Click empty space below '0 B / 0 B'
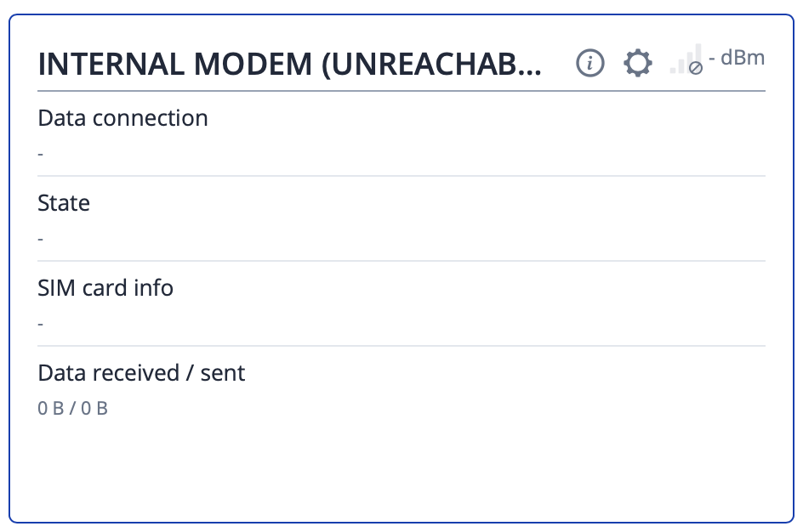The height and width of the screenshot is (532, 803). click(401, 467)
